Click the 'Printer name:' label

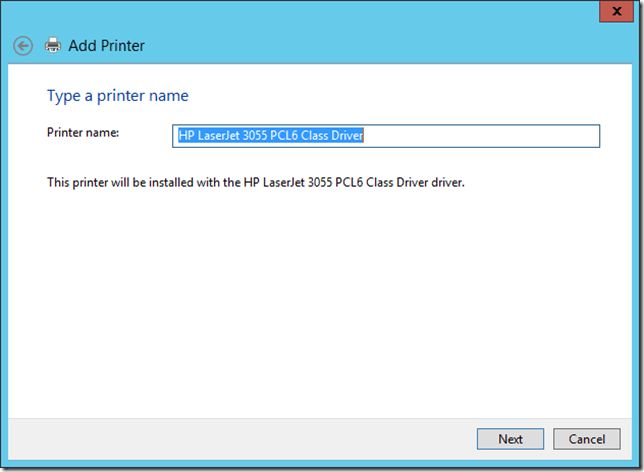click(83, 133)
